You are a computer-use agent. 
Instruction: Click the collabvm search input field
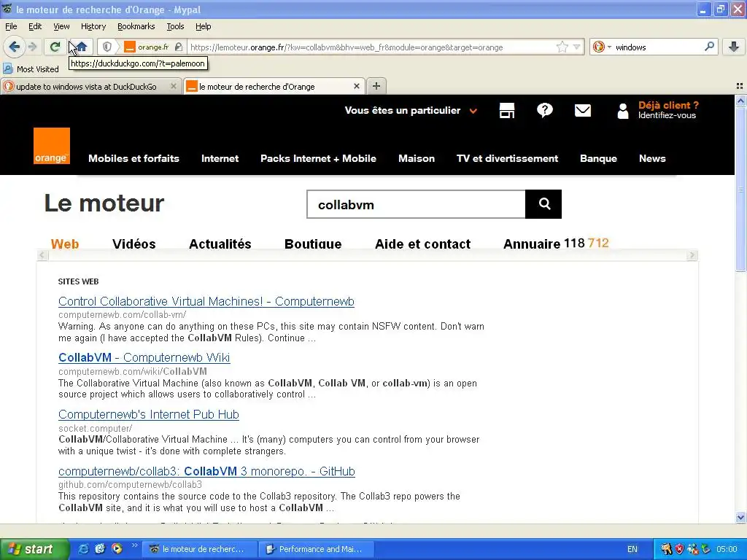point(416,204)
